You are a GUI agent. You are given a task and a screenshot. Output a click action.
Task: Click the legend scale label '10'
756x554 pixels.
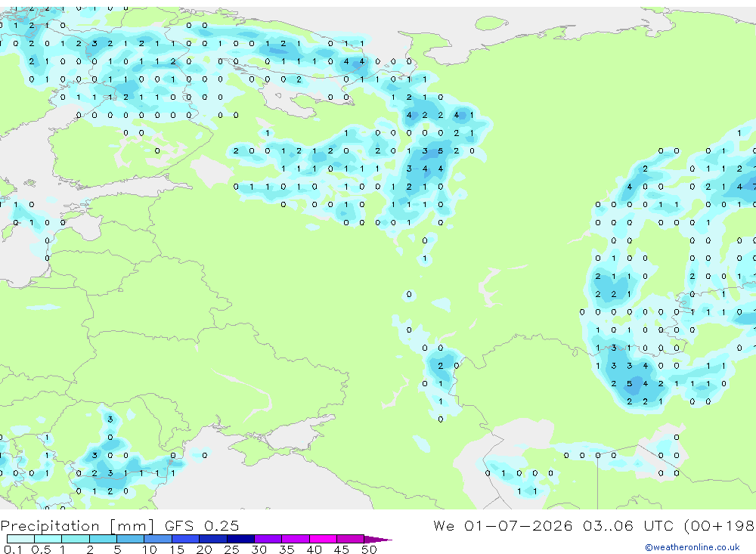[150, 549]
